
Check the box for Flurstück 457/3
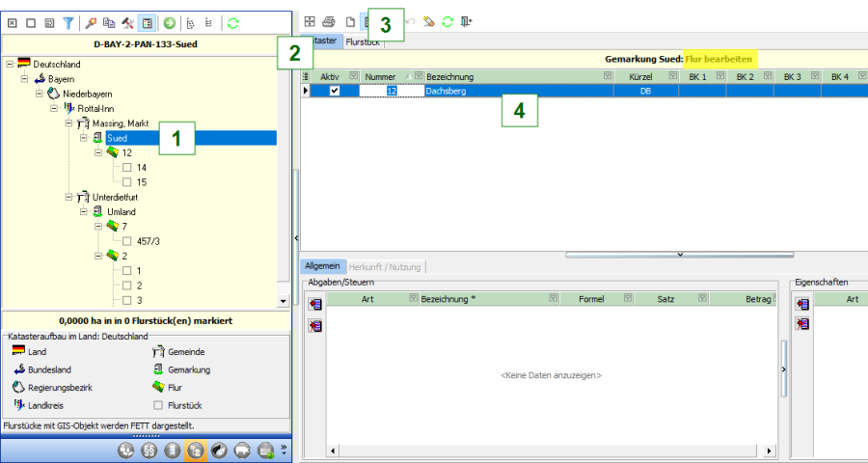point(126,241)
